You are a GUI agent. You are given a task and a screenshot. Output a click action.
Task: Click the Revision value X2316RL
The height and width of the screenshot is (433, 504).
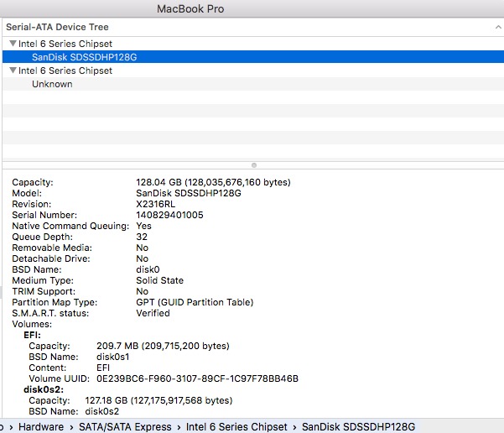point(156,204)
